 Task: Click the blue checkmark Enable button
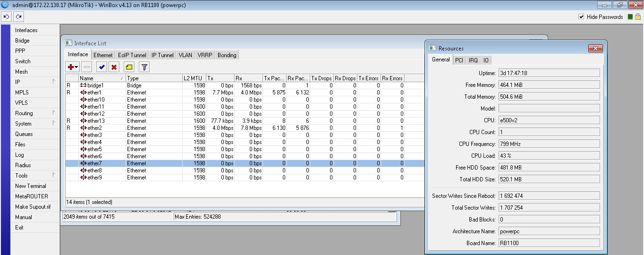tap(102, 68)
